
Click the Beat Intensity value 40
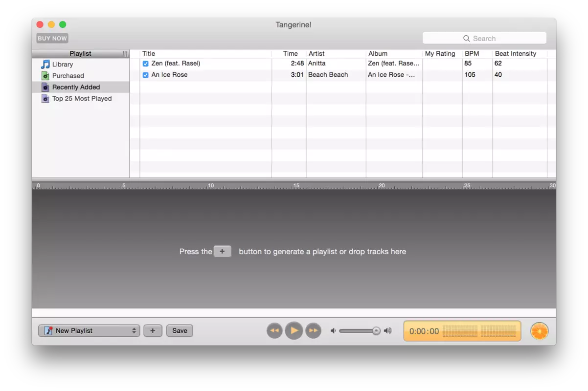(x=498, y=75)
